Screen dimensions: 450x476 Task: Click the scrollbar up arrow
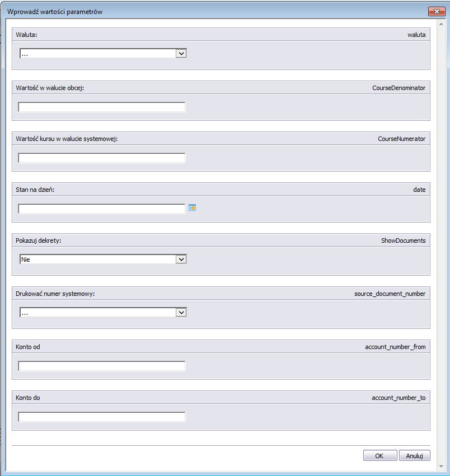[441, 24]
